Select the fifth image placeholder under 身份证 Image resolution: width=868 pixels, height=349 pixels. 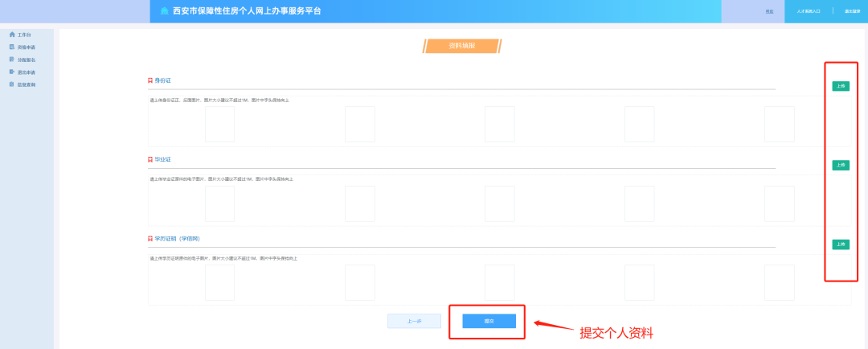(x=780, y=124)
